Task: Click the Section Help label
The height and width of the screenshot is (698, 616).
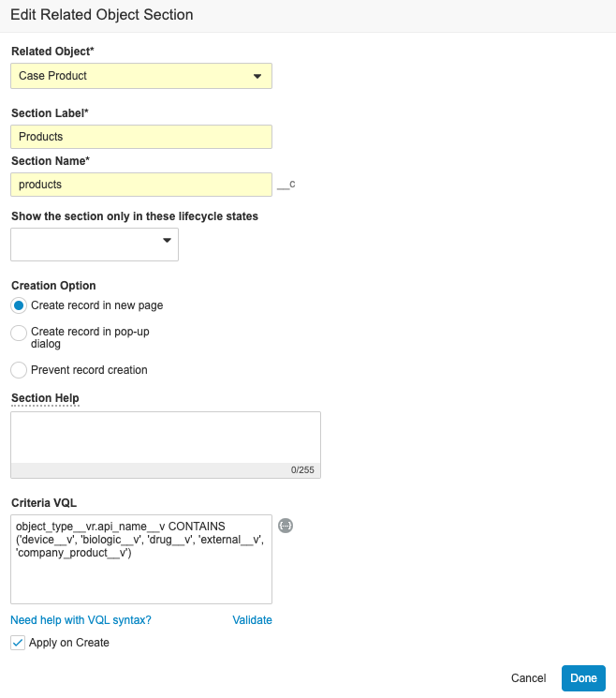Action: [45, 398]
